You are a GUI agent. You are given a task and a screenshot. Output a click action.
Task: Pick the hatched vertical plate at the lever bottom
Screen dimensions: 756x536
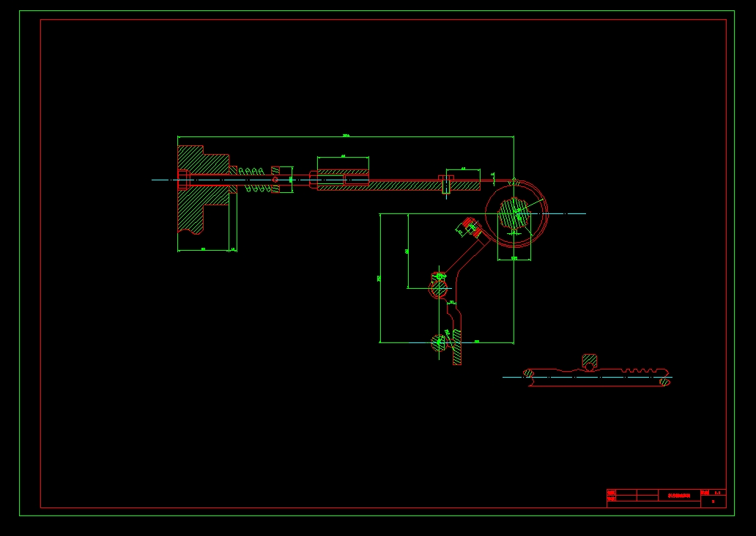456,347
